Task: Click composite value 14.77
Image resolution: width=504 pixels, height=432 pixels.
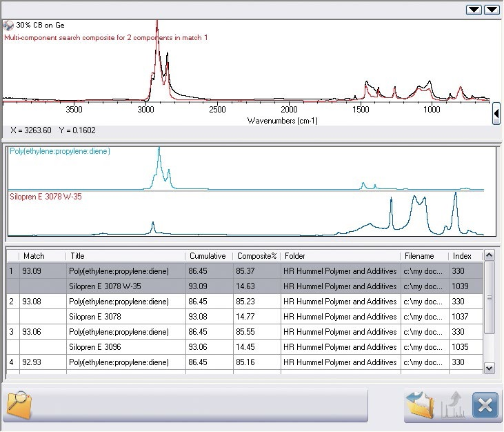Action: point(245,317)
